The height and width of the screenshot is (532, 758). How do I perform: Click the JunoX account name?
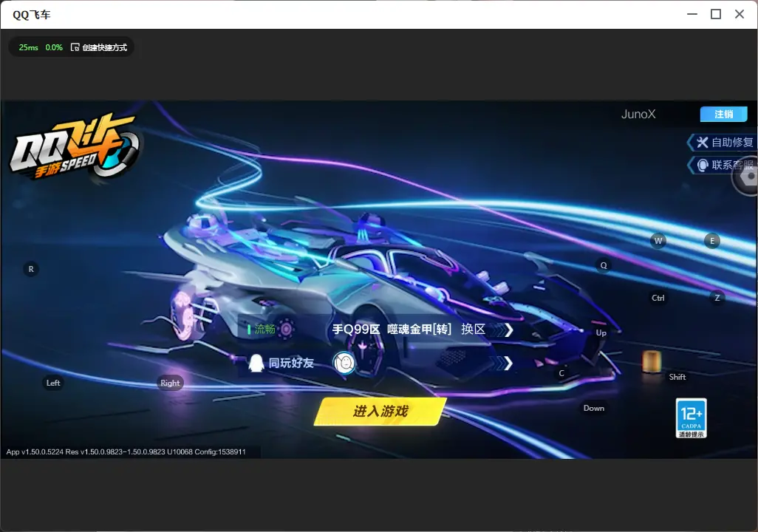[638, 114]
